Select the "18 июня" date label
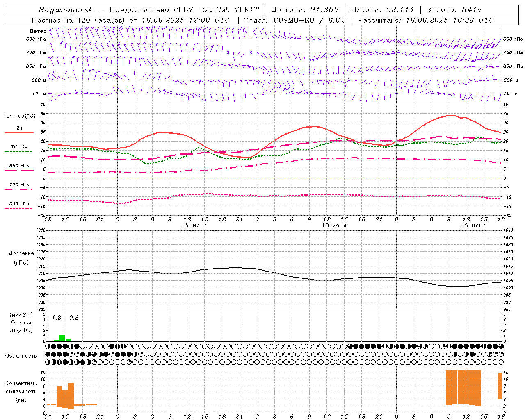Image resolution: width=525 pixels, height=420 pixels. click(334, 226)
